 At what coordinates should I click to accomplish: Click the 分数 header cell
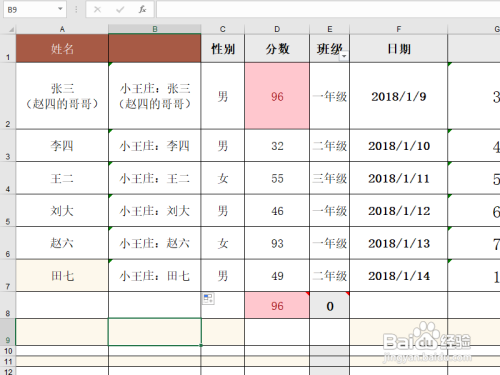(x=277, y=49)
